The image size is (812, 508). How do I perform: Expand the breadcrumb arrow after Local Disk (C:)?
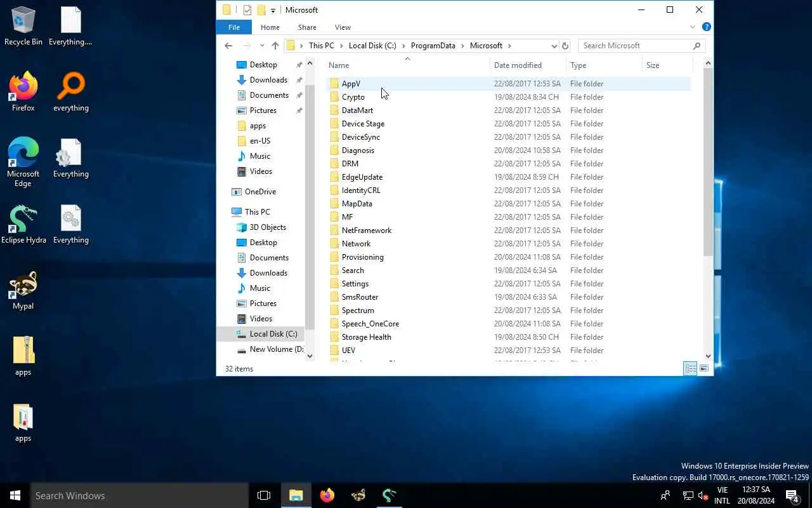(x=403, y=46)
